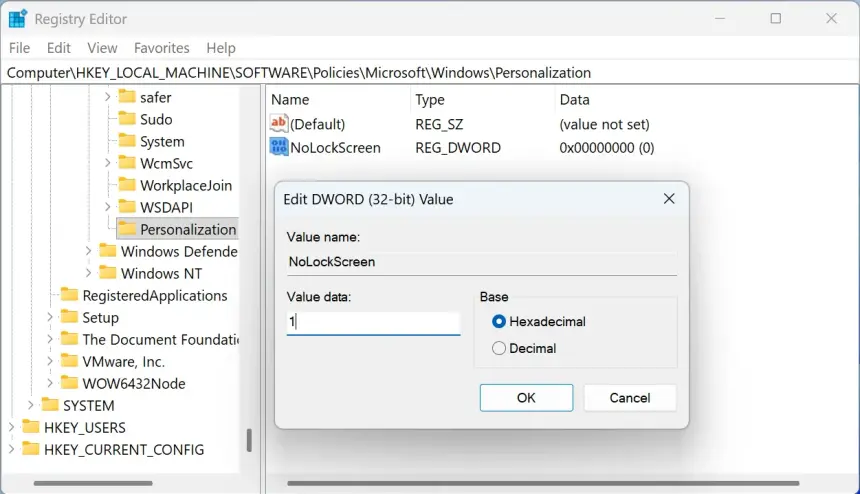Click Cancel in the Edit DWORD dialog
Screen dimensions: 860x494
coord(630,397)
